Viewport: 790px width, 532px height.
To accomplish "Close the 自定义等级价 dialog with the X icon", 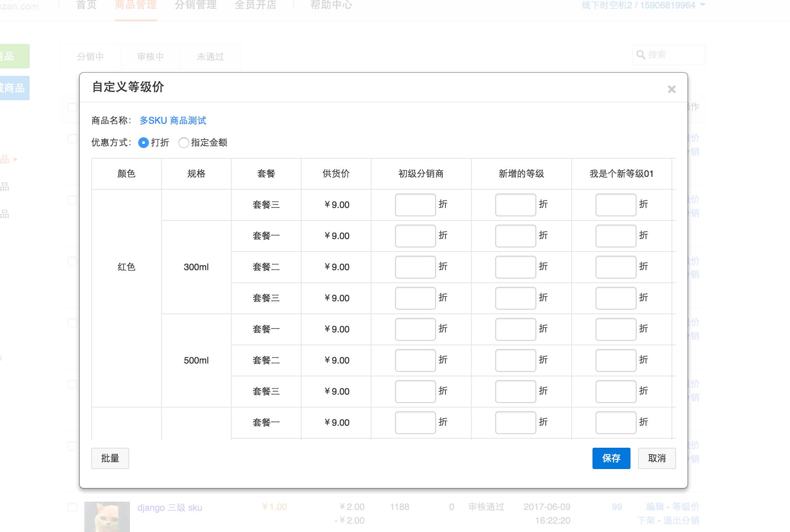I will [671, 89].
